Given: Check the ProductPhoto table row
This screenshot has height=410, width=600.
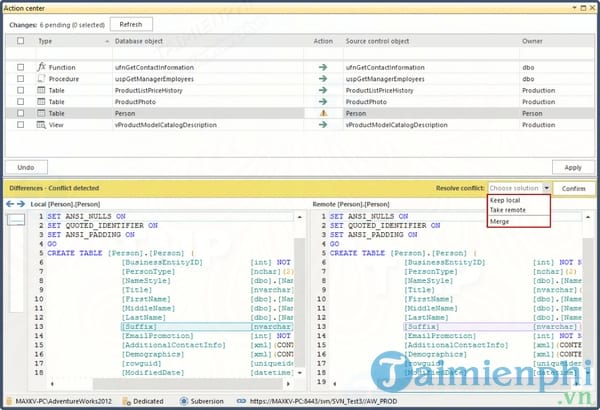Looking at the screenshot, I should pos(21,101).
